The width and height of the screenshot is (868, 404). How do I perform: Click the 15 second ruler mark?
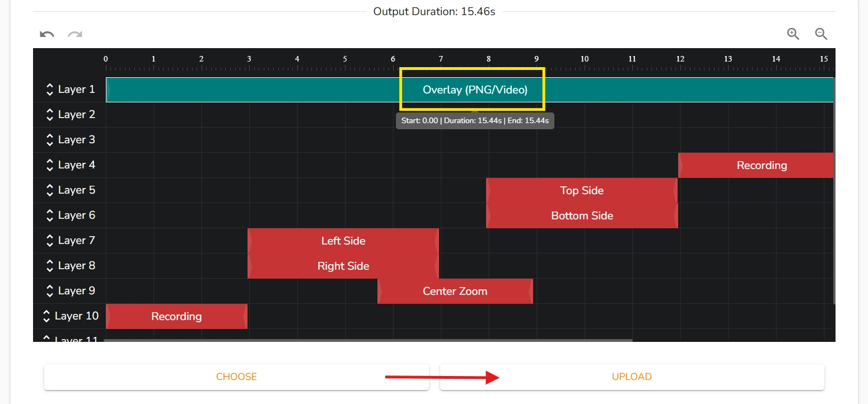(824, 59)
